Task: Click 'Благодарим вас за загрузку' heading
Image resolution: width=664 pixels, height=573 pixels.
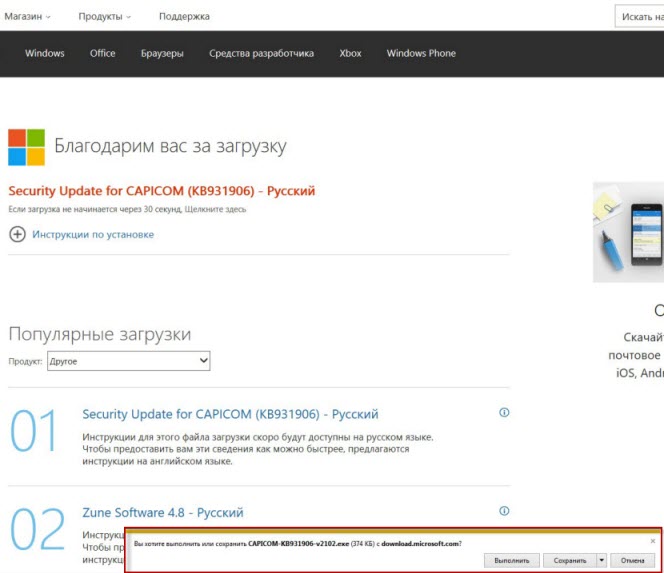Action: (x=171, y=146)
